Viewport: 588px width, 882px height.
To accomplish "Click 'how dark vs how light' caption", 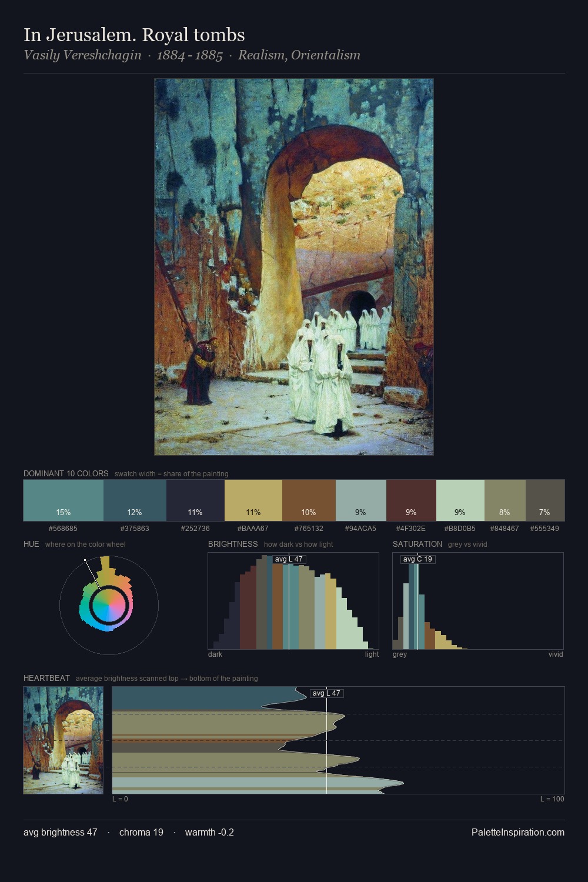I will pos(298,544).
